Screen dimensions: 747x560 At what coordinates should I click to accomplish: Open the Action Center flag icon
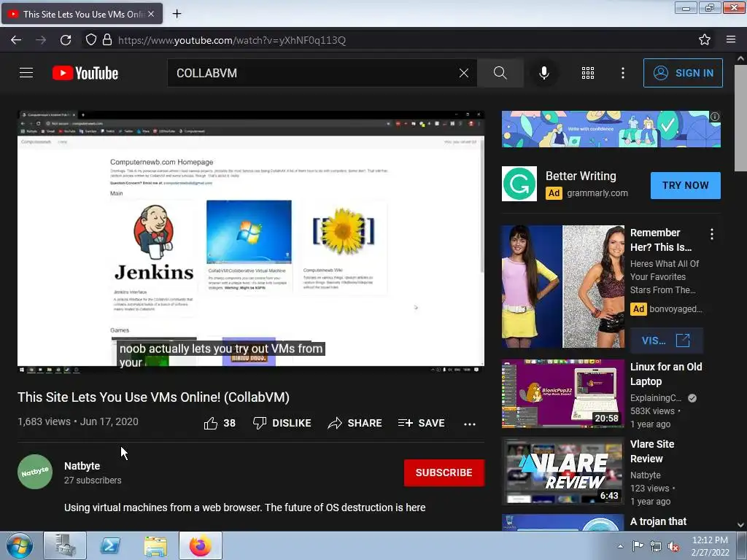(x=638, y=546)
